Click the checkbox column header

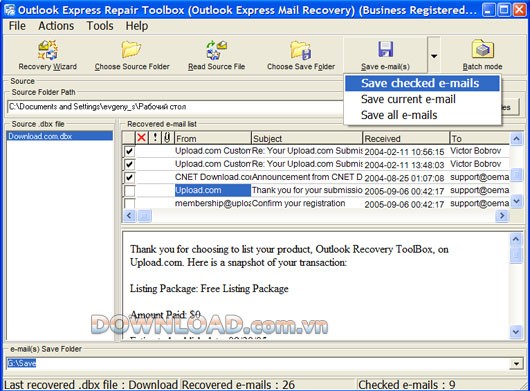click(128, 138)
